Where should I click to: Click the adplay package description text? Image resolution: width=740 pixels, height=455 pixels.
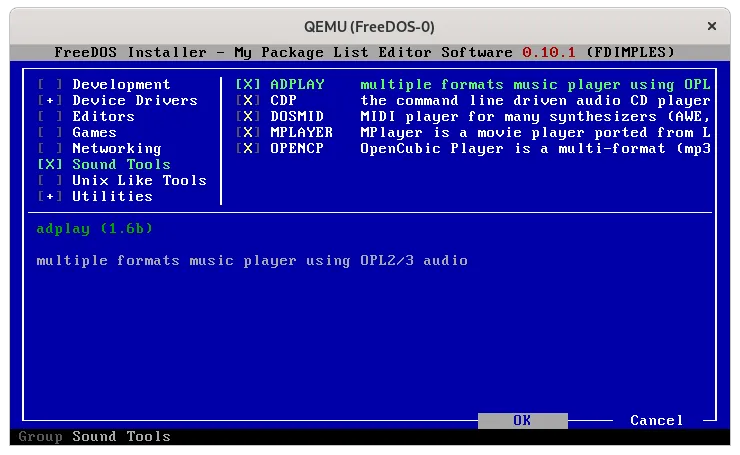click(x=252, y=261)
